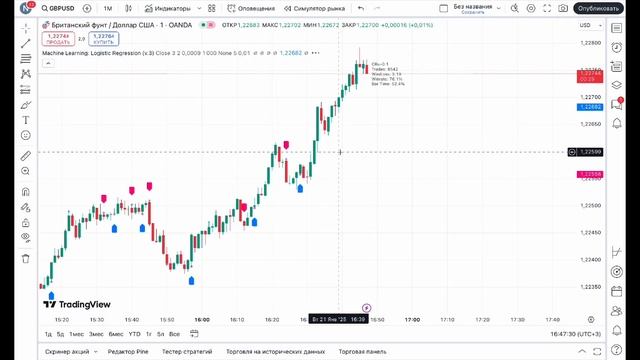
Task: Open Редактор Pine tab
Action: coord(128,351)
